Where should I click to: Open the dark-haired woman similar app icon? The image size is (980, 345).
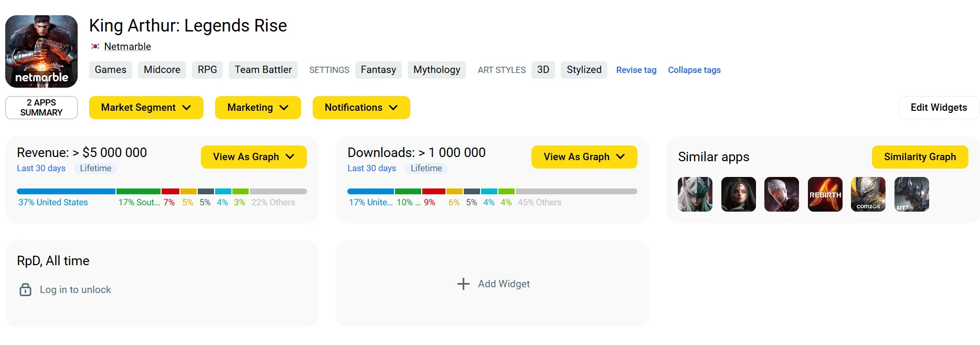(738, 194)
